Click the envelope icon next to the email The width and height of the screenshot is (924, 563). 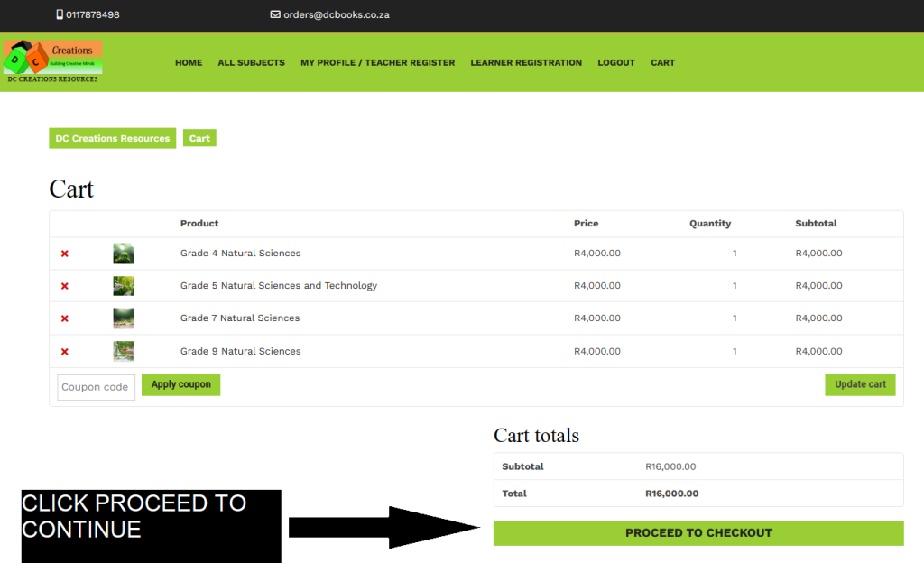[x=273, y=14]
